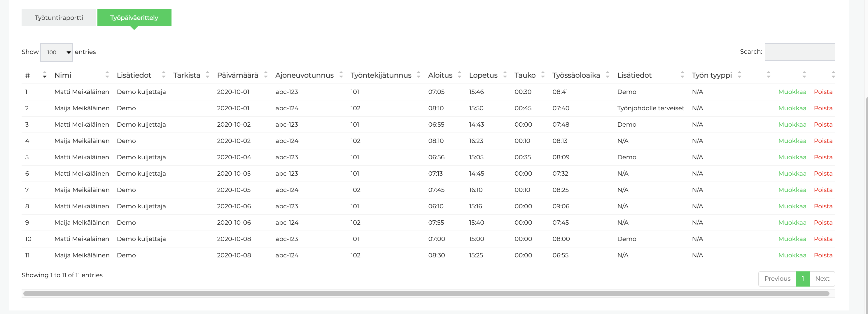Click work time 08:00 in row 10

[561, 239]
